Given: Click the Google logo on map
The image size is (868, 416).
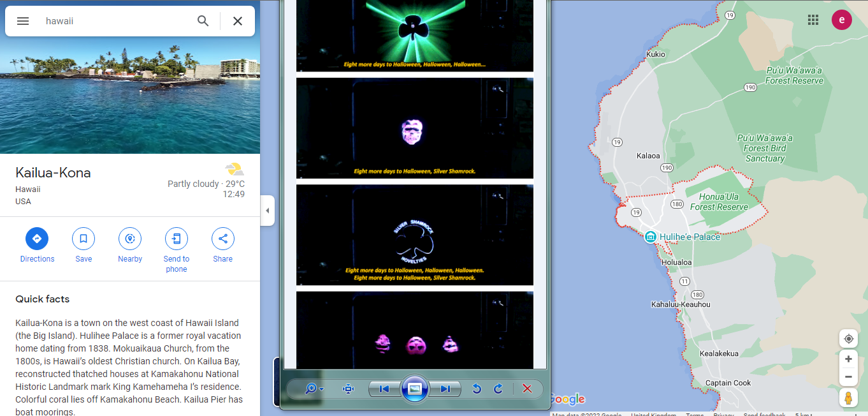Looking at the screenshot, I should (x=567, y=399).
